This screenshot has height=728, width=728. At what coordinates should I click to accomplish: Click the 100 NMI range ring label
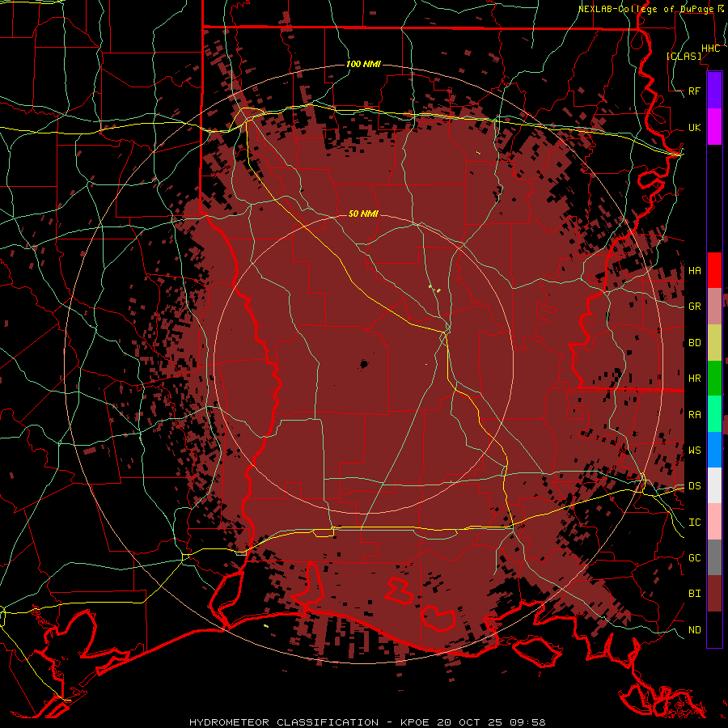point(363,64)
